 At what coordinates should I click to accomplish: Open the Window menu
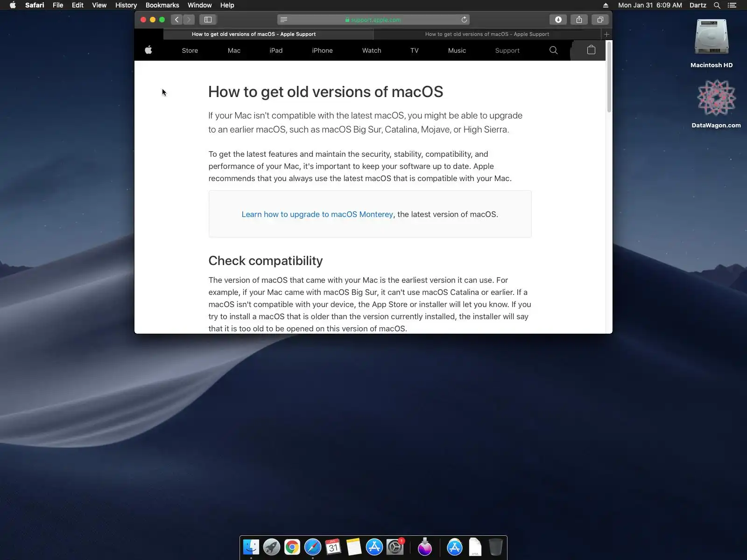(x=200, y=5)
